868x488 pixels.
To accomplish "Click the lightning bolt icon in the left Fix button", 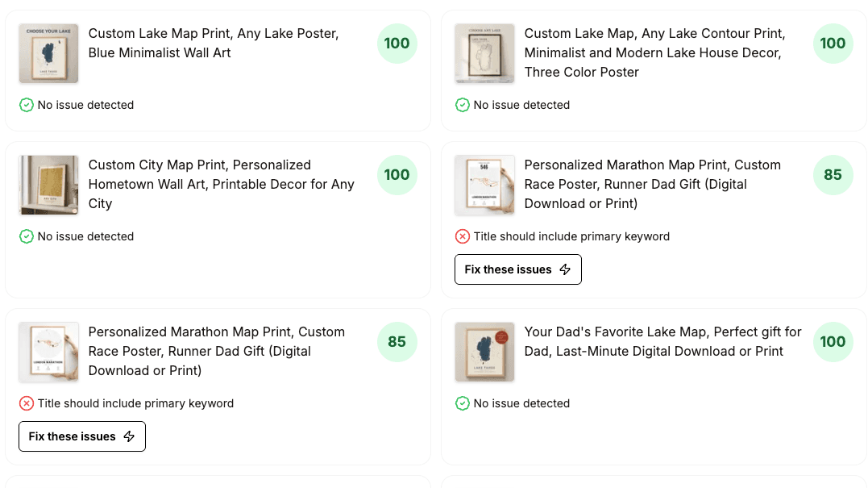I will coord(129,436).
